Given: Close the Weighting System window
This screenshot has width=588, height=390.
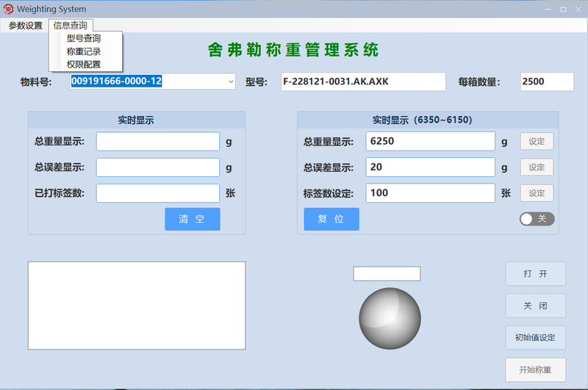Looking at the screenshot, I should pyautogui.click(x=578, y=9).
